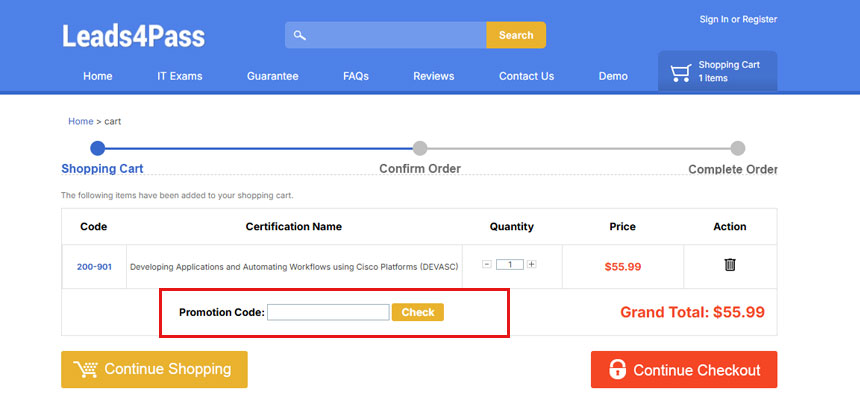
Task: Open Reviews navigation item
Action: pos(434,76)
